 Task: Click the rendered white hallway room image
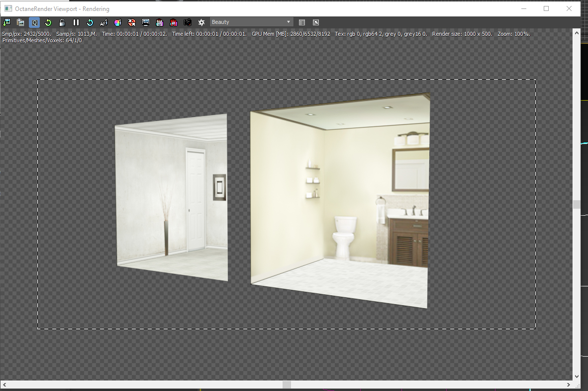171,197
